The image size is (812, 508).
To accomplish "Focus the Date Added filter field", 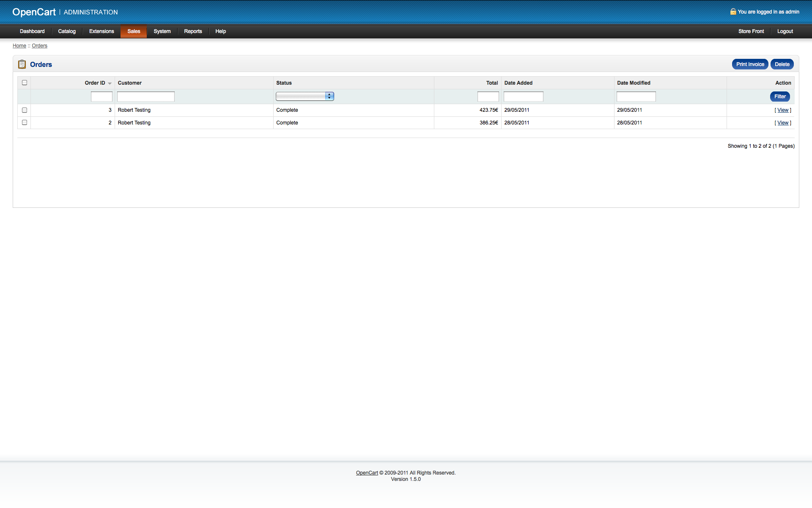I will [x=524, y=97].
